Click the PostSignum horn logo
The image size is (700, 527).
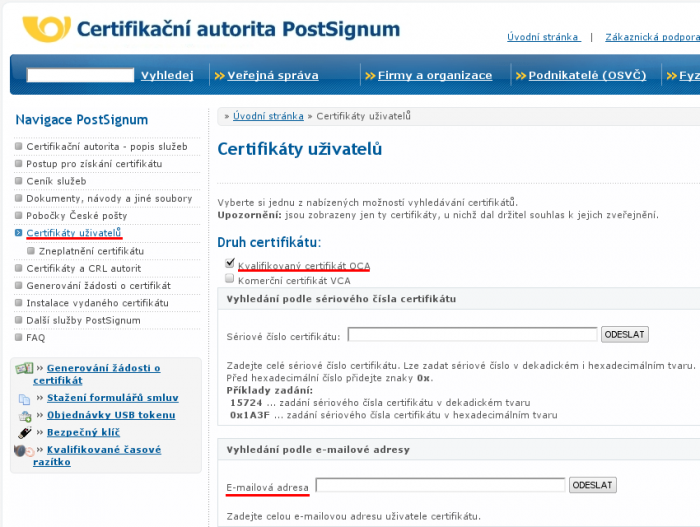click(46, 29)
